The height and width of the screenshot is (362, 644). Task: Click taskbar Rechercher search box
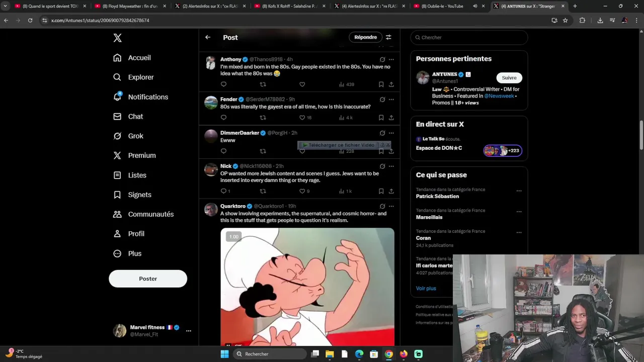[270, 354]
